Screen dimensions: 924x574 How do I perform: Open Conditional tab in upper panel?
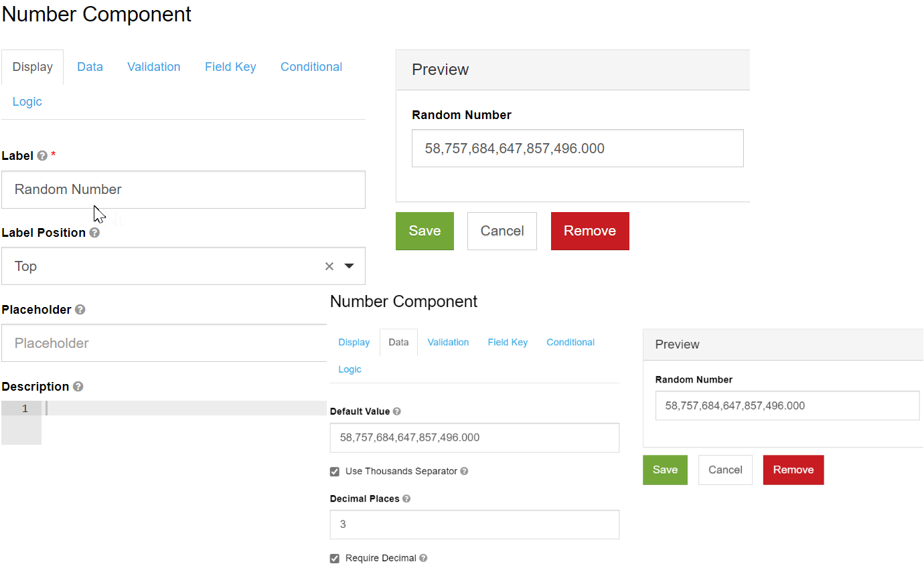311,67
